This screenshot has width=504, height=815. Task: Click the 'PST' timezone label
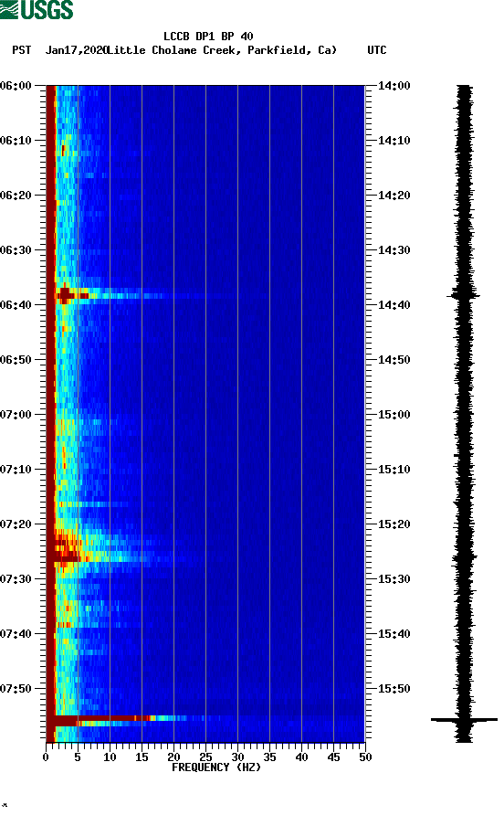(x=22, y=50)
